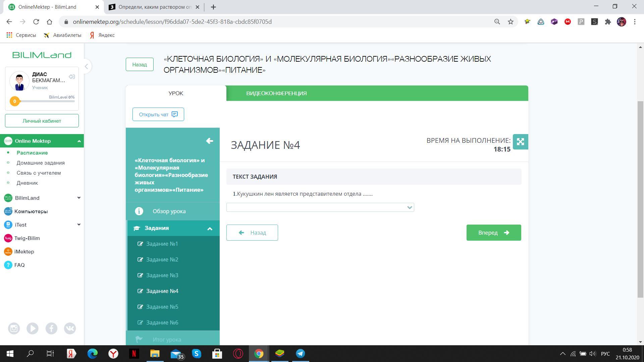Go back using the browser back arrow
Viewport: 644px width, 362px height.
click(x=9, y=22)
